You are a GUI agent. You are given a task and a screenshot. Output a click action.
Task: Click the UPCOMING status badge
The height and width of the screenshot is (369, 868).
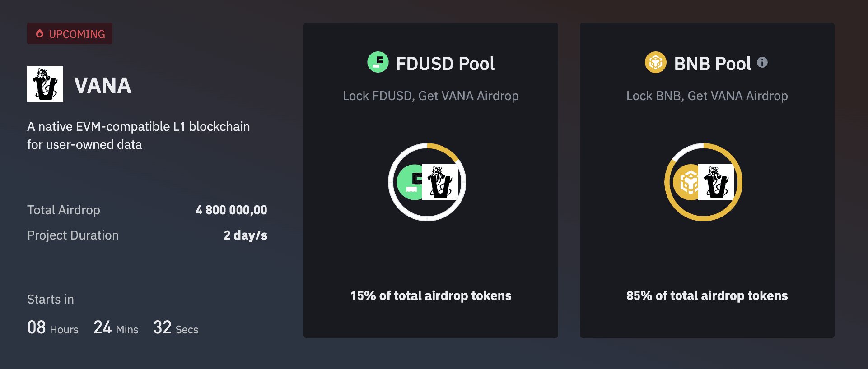70,34
